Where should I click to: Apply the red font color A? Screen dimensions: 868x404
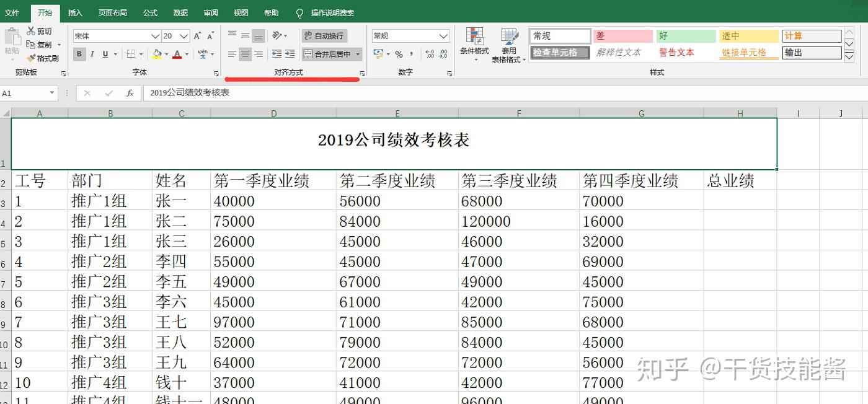tap(177, 54)
